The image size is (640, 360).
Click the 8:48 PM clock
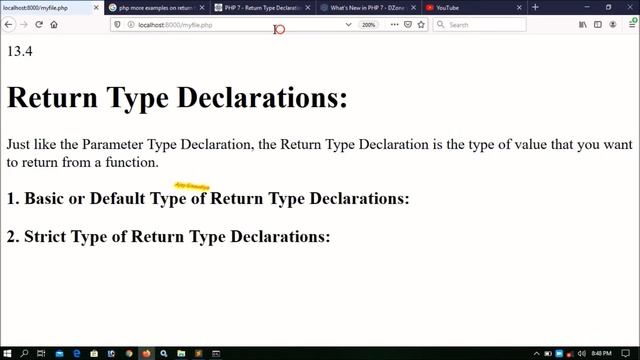pos(601,353)
